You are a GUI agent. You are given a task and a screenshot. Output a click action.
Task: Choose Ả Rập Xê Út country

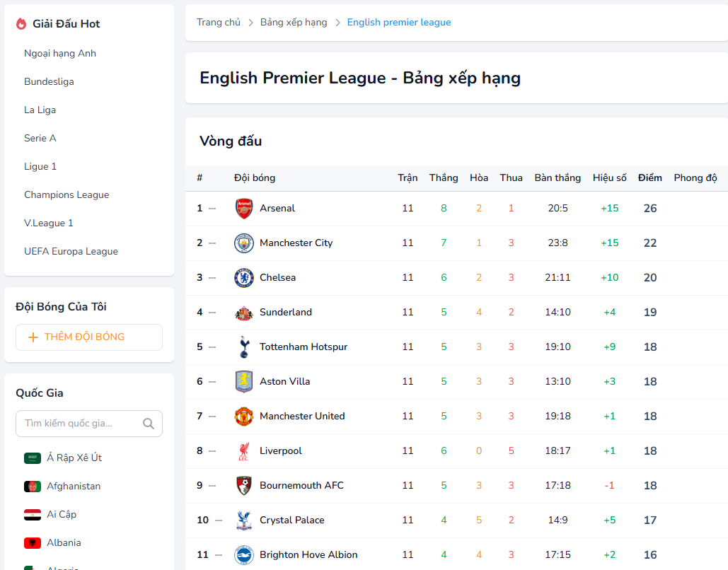74,458
